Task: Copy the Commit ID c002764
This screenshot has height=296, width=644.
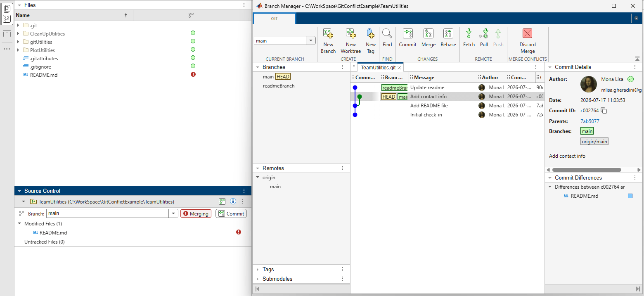Action: (604, 110)
